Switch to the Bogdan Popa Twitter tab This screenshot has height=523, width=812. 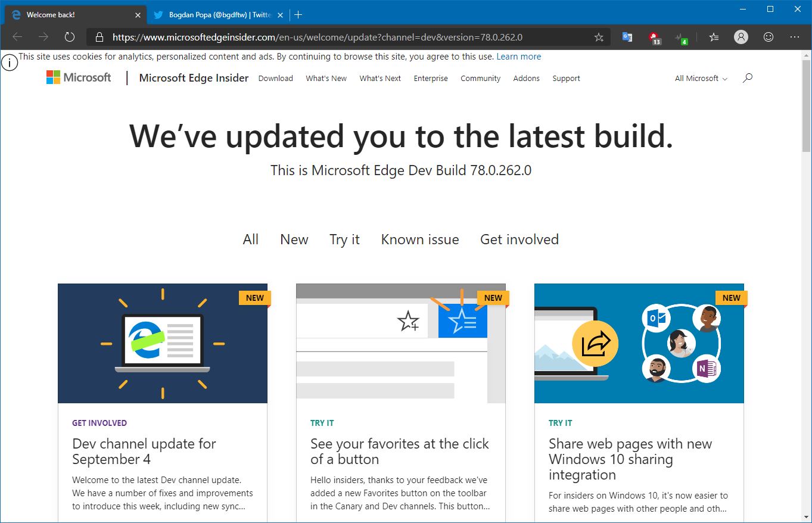[x=219, y=15]
